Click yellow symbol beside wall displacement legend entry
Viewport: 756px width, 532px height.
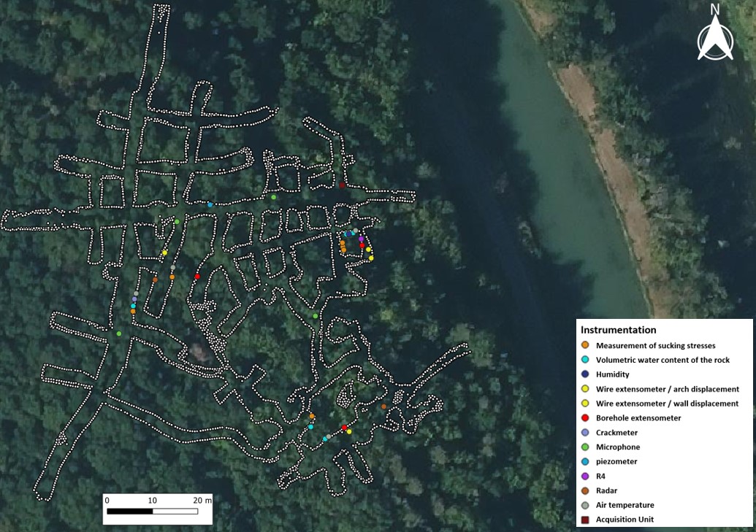click(x=585, y=404)
